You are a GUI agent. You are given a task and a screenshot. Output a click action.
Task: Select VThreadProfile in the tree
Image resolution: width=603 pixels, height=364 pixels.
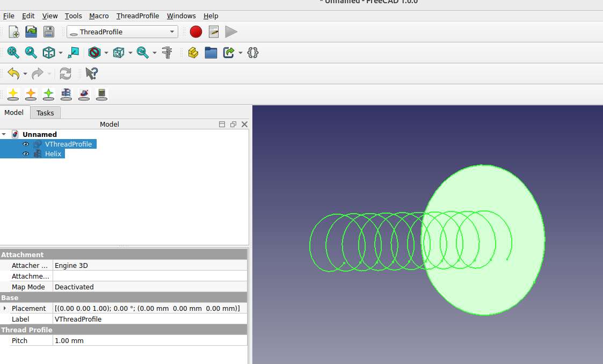68,144
